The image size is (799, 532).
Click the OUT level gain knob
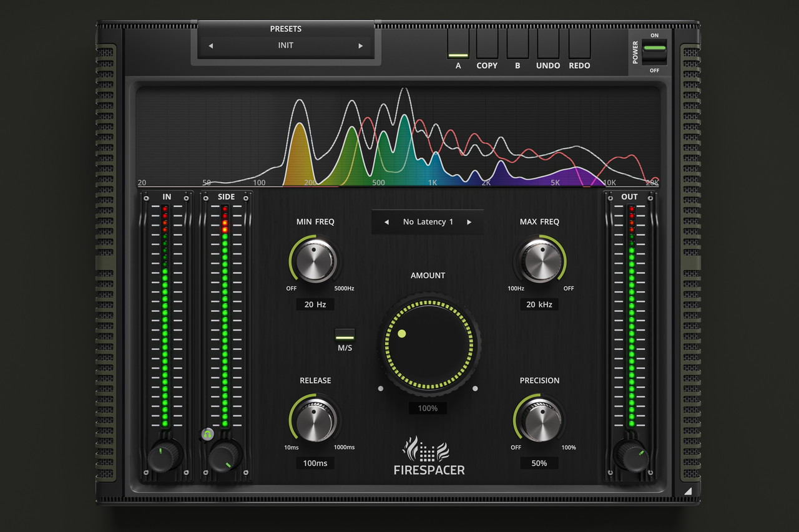630,457
